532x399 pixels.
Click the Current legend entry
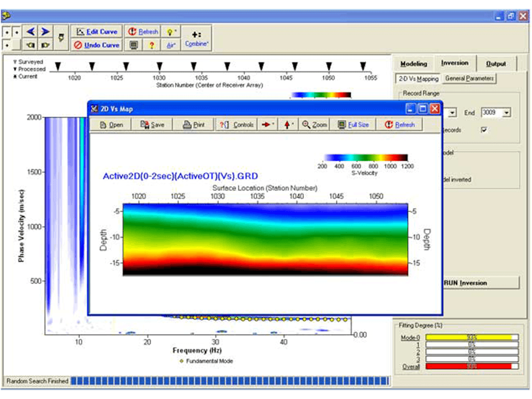click(25, 76)
